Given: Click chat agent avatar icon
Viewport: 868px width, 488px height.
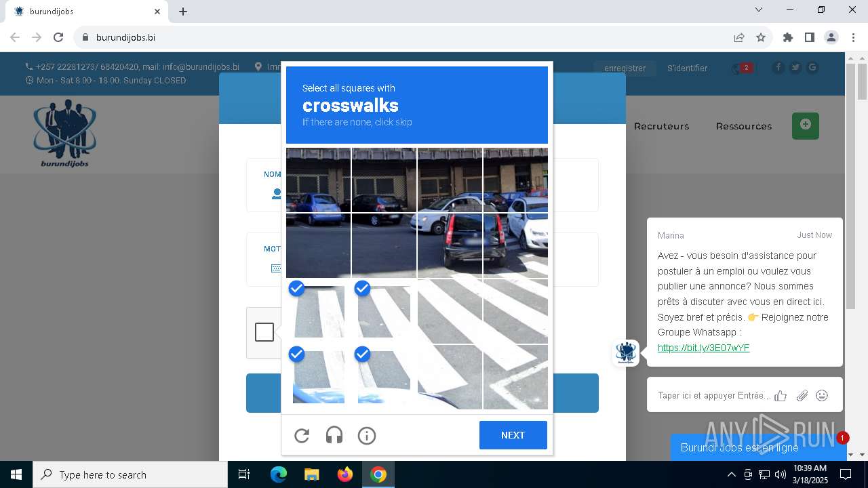Looking at the screenshot, I should (626, 353).
